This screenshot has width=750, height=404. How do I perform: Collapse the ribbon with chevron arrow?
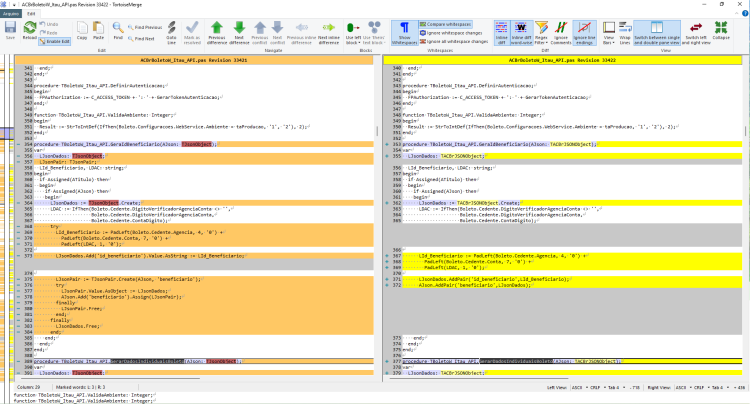(737, 14)
